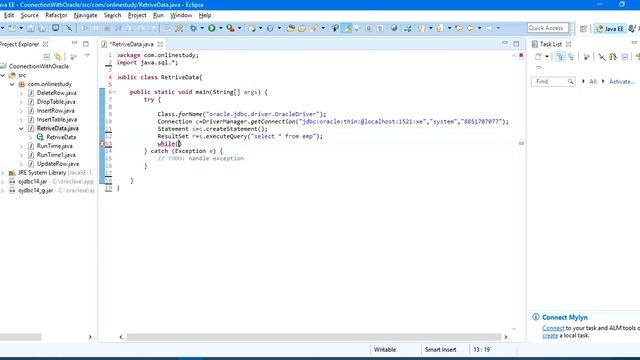
Task: Click the Open Task clipboard icon
Action: click(302, 28)
